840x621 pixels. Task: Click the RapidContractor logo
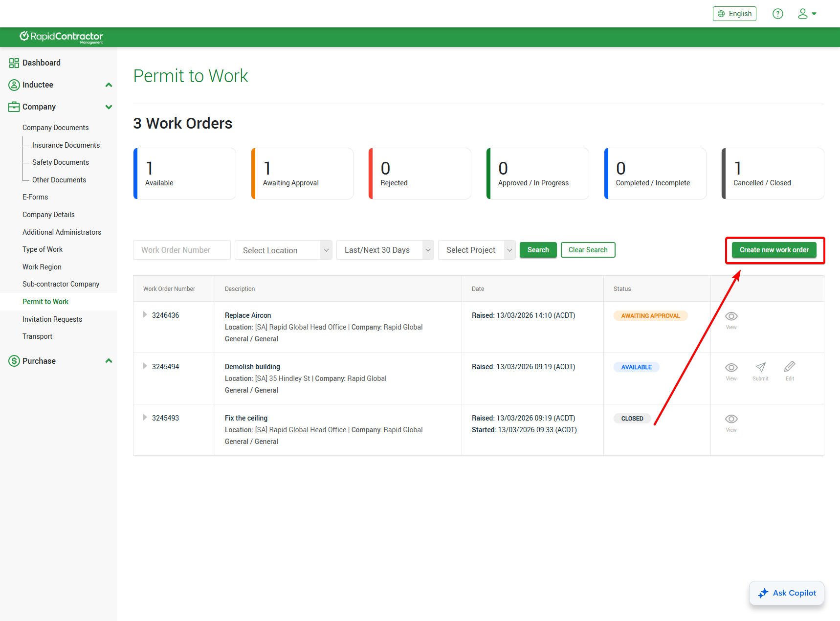[x=61, y=37]
